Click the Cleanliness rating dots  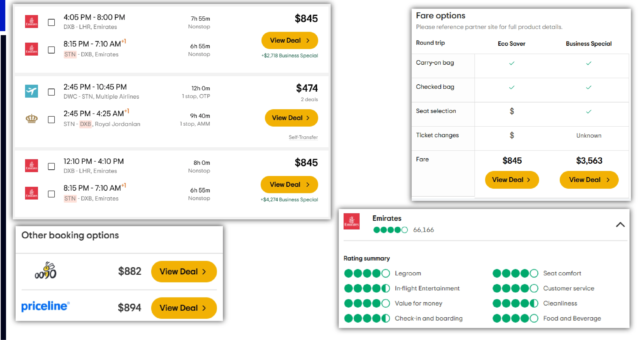515,303
